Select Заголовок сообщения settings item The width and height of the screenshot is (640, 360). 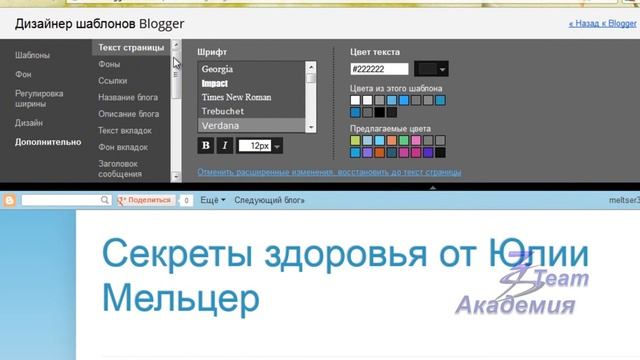[x=120, y=169]
